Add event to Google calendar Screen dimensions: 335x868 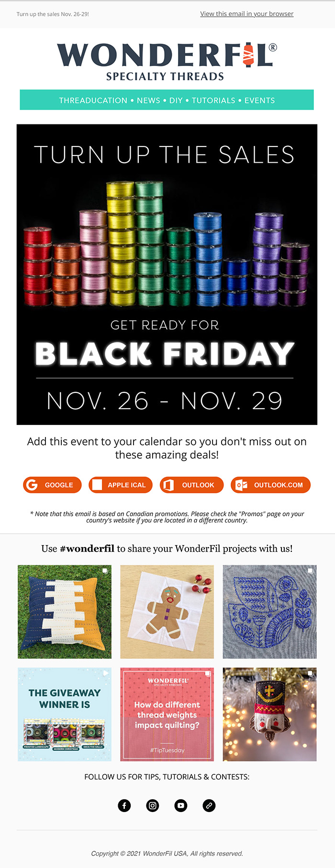tap(52, 485)
